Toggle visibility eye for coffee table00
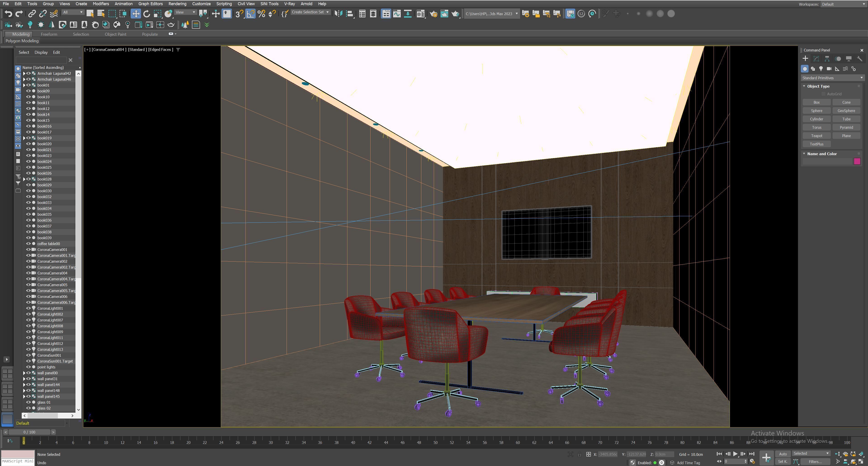 (29, 244)
